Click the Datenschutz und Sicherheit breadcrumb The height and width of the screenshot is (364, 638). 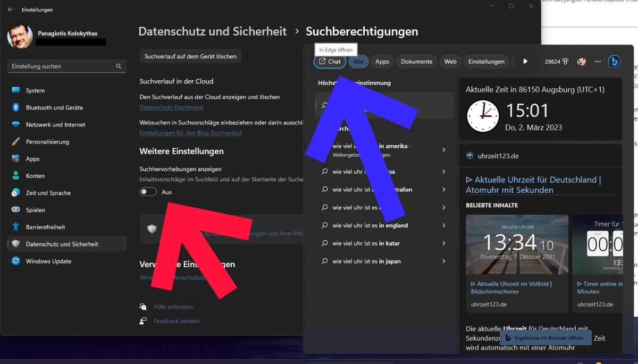(x=213, y=31)
